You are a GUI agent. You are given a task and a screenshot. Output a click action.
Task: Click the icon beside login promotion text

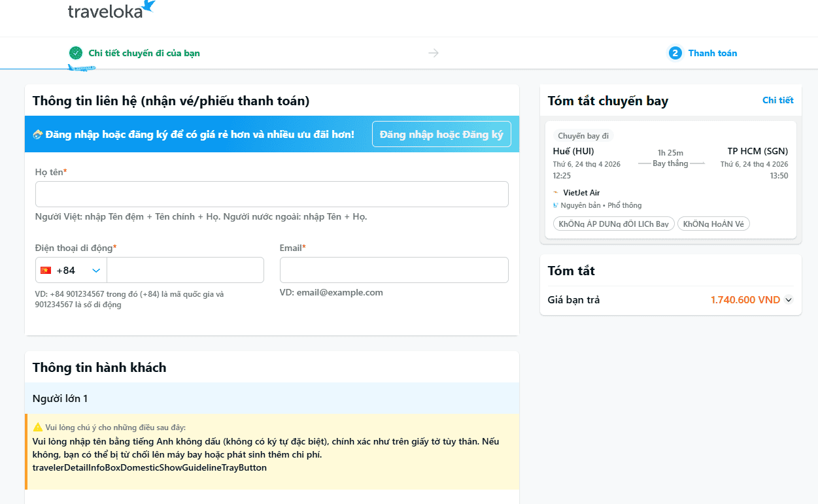[x=38, y=135]
